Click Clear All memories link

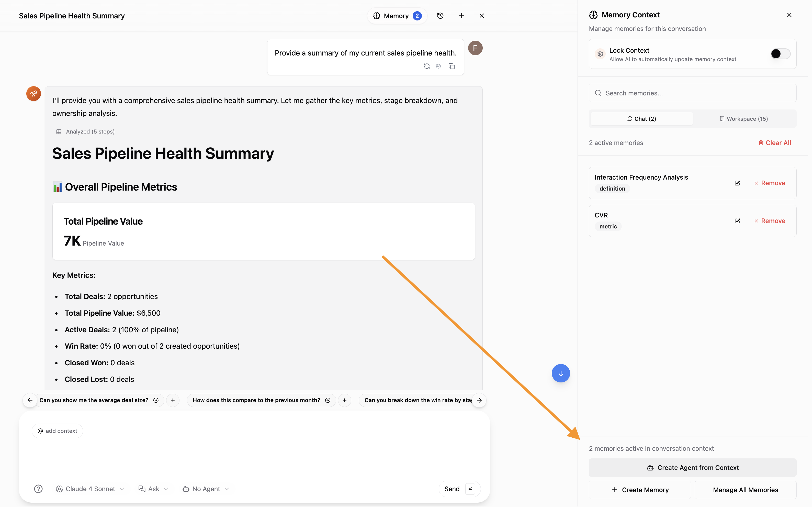[774, 143]
